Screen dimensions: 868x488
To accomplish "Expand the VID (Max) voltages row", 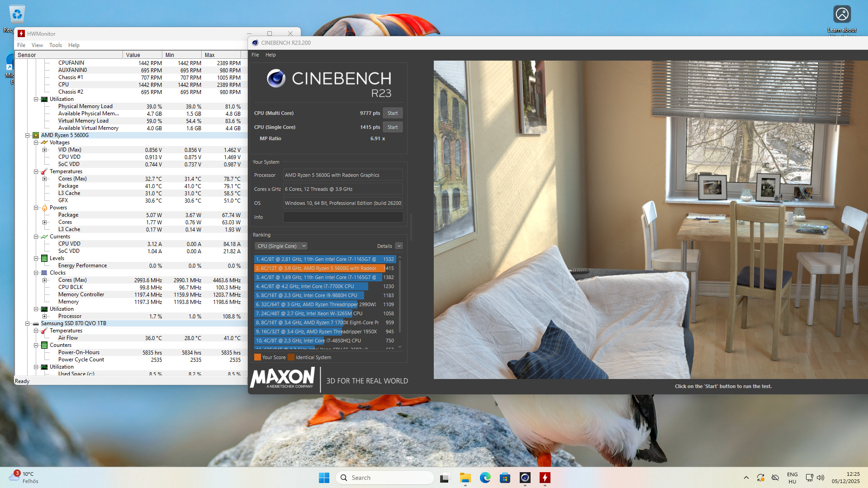I will pyautogui.click(x=44, y=150).
